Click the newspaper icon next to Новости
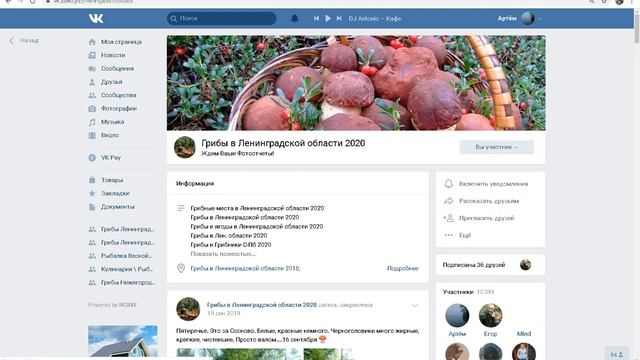The image size is (640, 360). (x=92, y=55)
